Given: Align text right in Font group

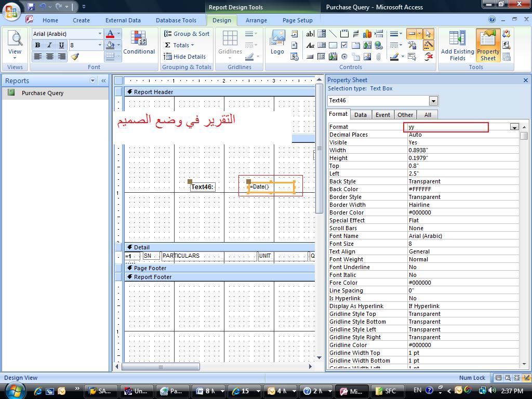Looking at the screenshot, I should (x=61, y=56).
